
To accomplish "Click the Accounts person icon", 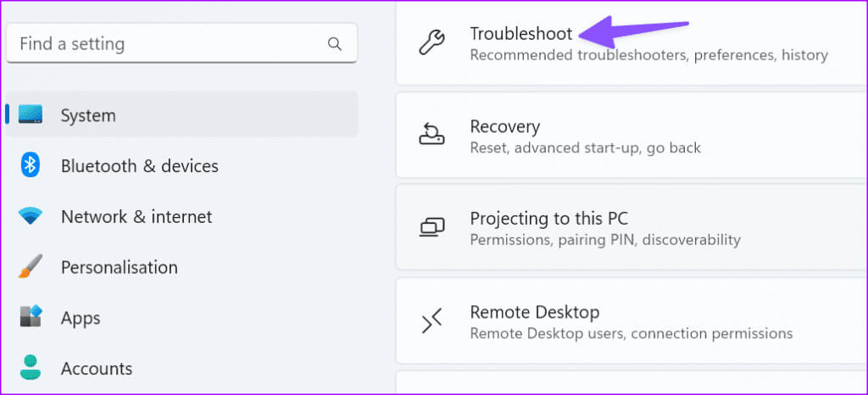I will click(31, 368).
